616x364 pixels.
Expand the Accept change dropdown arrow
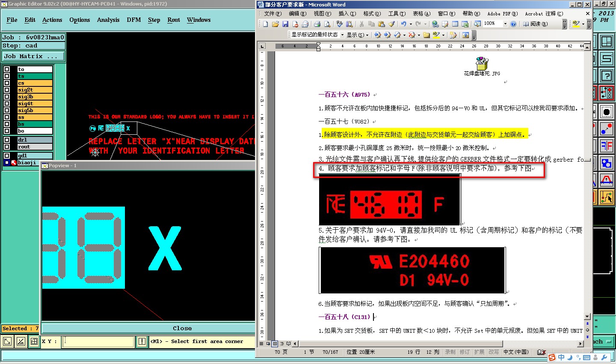click(404, 35)
